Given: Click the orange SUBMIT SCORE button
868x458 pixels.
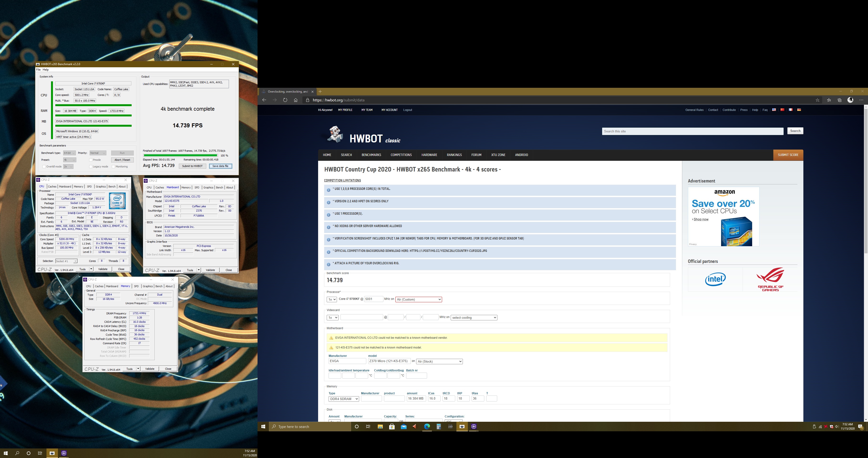Looking at the screenshot, I should [x=788, y=155].
